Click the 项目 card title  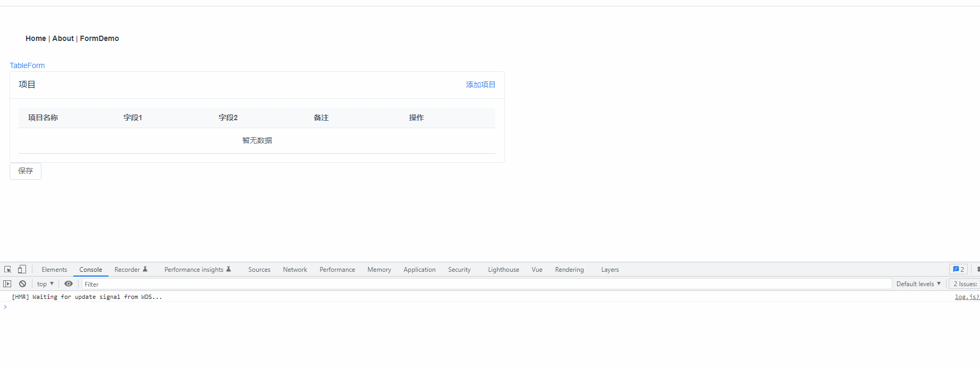[27, 85]
